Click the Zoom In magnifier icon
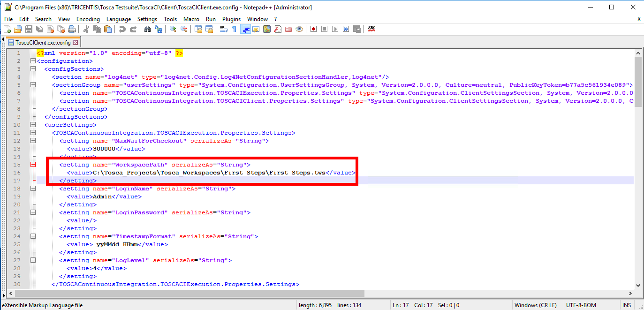Screen dimensions: 644x310 173,29
